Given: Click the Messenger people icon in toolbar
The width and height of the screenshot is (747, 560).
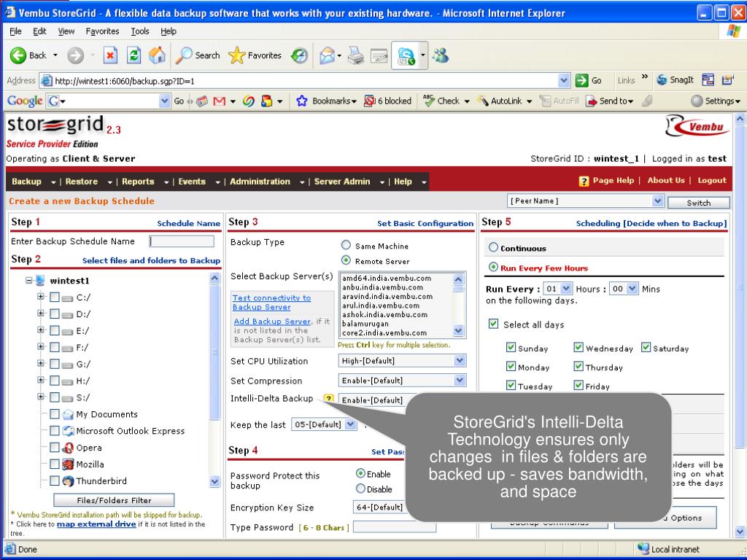Looking at the screenshot, I should 441,55.
